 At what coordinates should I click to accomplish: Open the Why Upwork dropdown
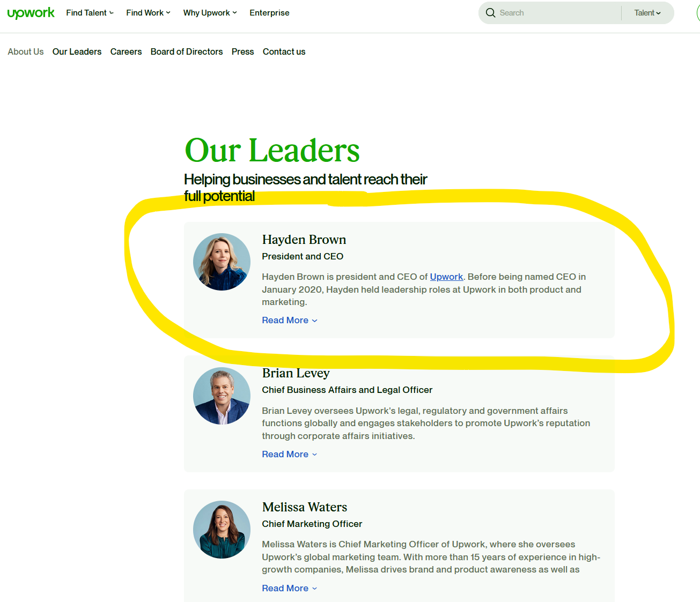(210, 13)
